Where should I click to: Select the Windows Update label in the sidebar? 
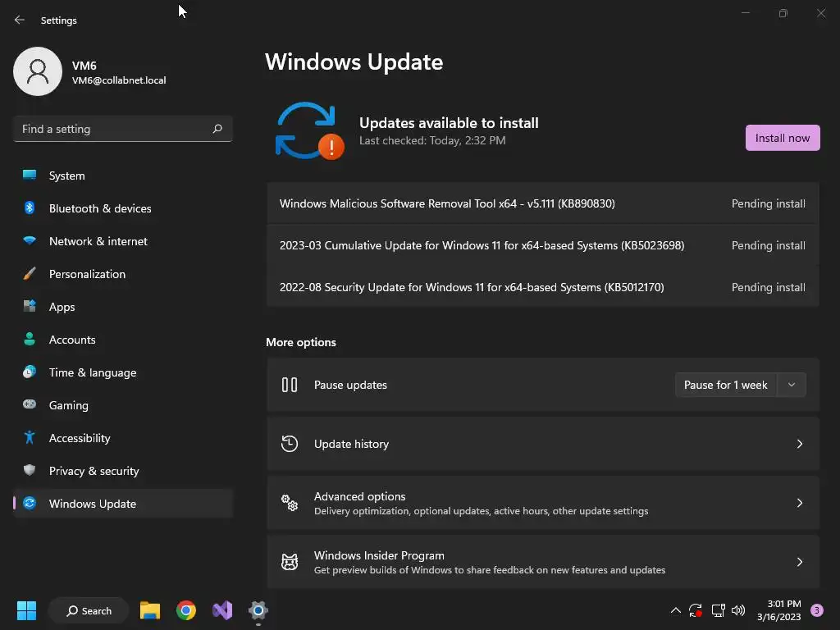point(93,504)
